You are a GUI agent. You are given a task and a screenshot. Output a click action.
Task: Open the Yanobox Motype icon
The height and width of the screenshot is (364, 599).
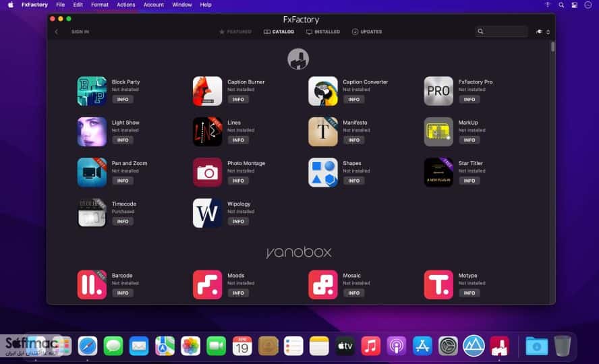pyautogui.click(x=438, y=285)
